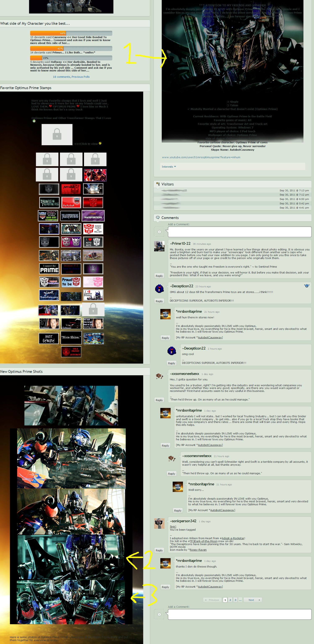The height and width of the screenshot is (644, 314).
Task: Click the Visitors section header icon
Action: pos(158,184)
